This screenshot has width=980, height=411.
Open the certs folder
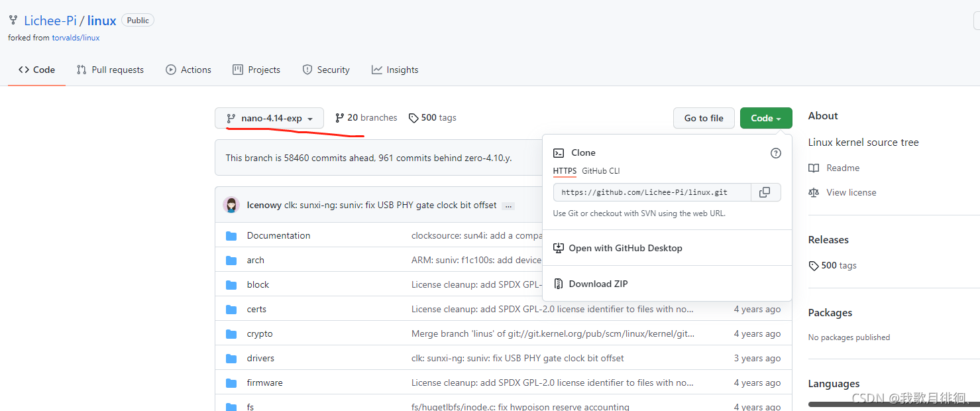point(256,309)
